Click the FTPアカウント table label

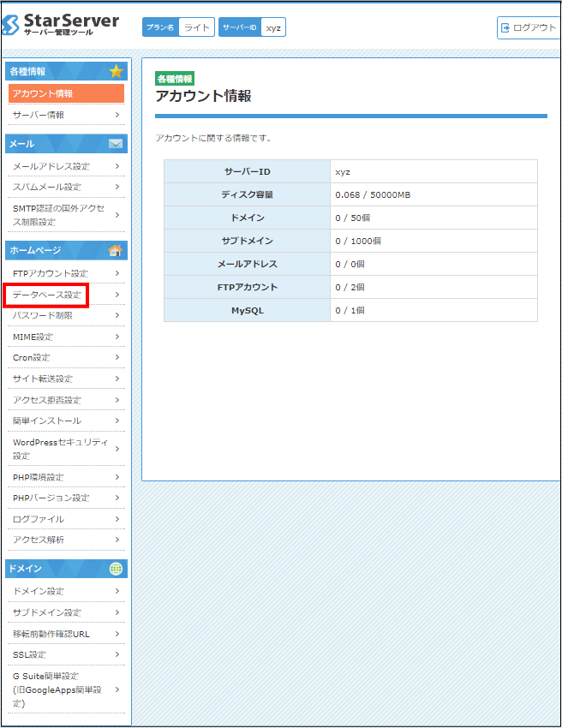[x=247, y=288]
